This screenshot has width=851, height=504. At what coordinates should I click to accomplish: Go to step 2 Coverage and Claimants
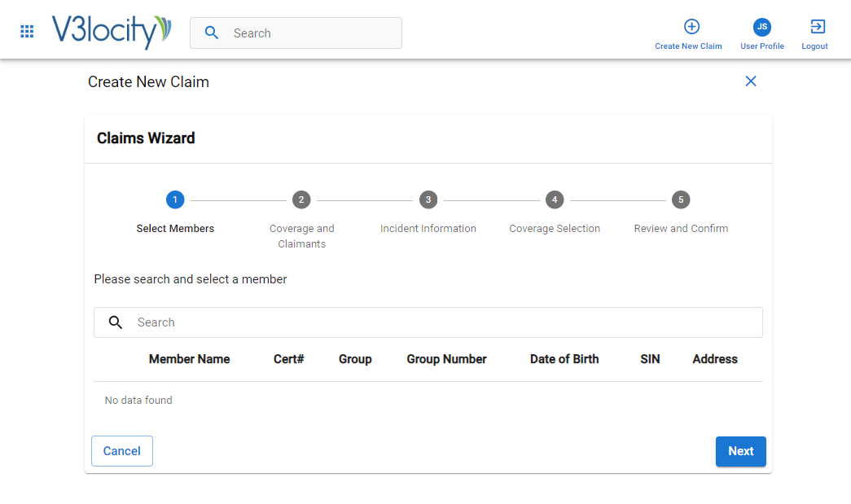coord(301,200)
